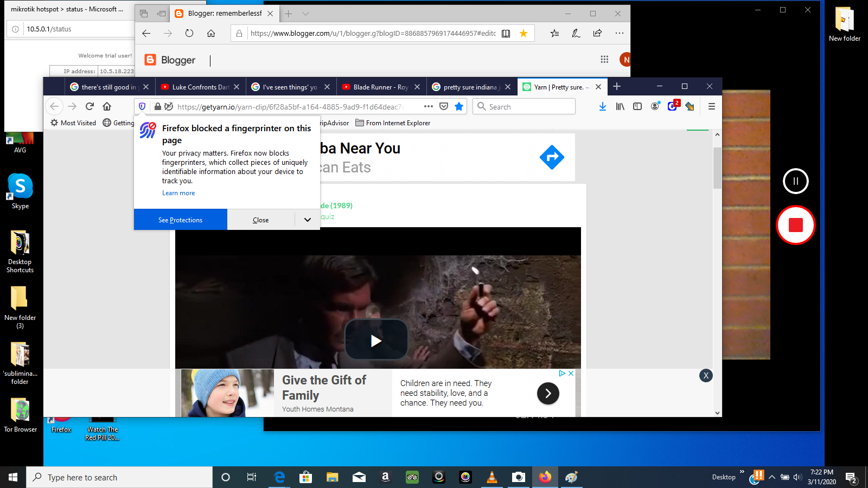This screenshot has height=488, width=868.
Task: Open the Firefox Library
Action: tap(620, 107)
